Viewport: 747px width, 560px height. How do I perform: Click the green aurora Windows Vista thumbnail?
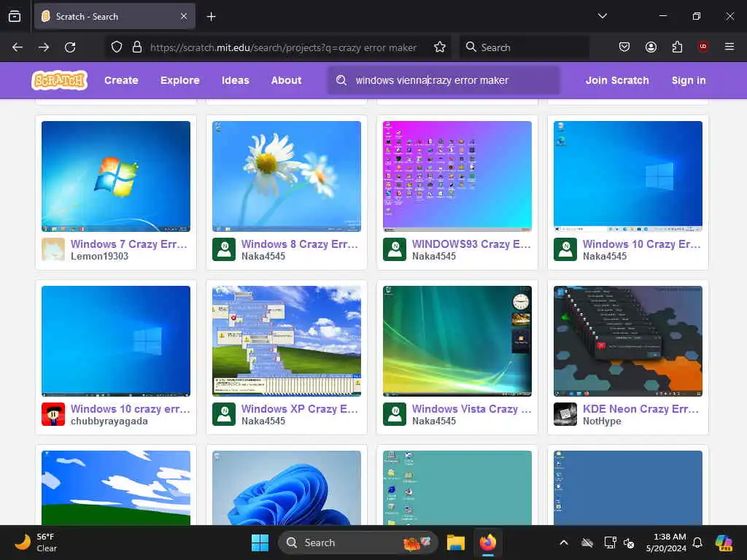pyautogui.click(x=457, y=341)
